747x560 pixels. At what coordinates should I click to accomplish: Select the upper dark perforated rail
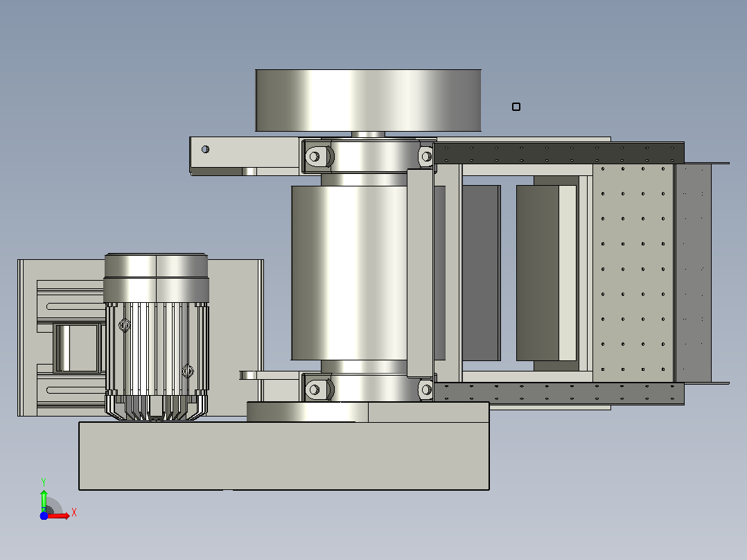559,153
